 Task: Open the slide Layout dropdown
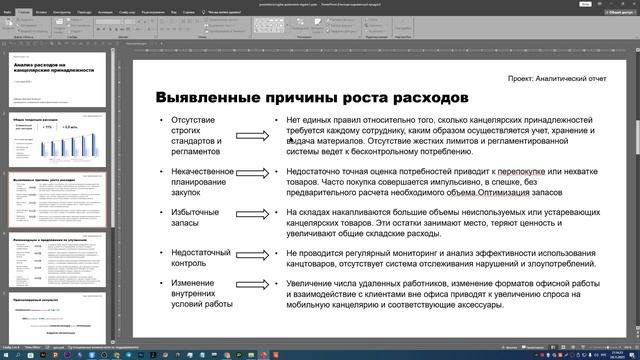pos(75,20)
